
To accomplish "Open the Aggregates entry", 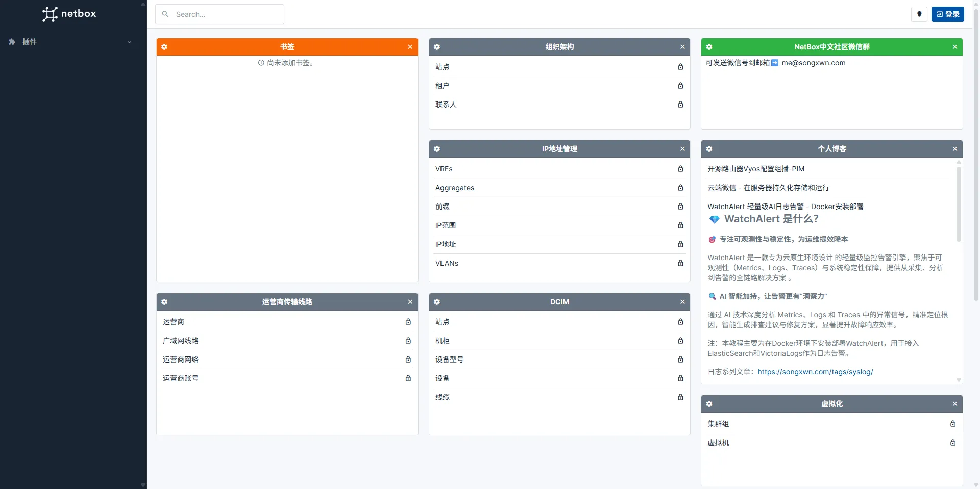I will pos(559,188).
